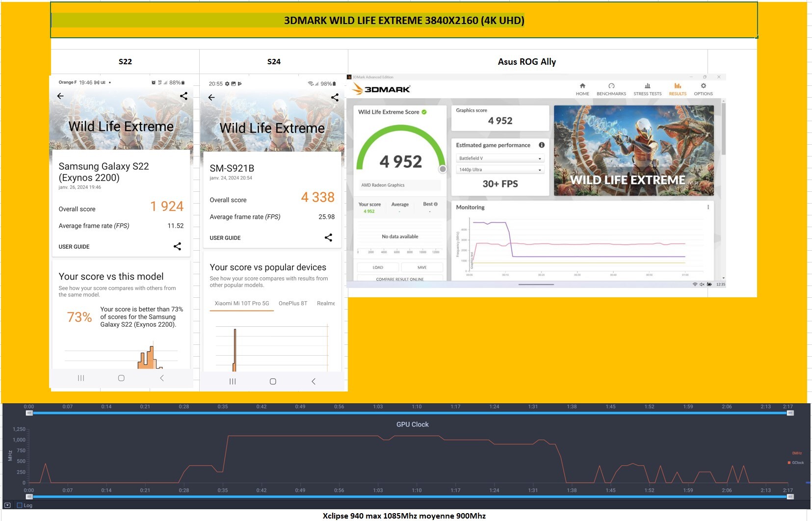Screen dimensions: 812x521
Task: Click the S24 overall score 4 338
Action: point(318,197)
